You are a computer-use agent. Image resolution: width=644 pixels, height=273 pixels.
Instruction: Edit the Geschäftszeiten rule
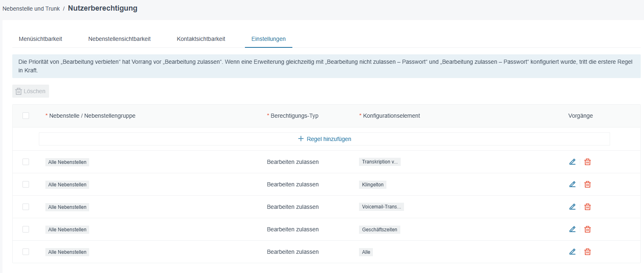572,229
